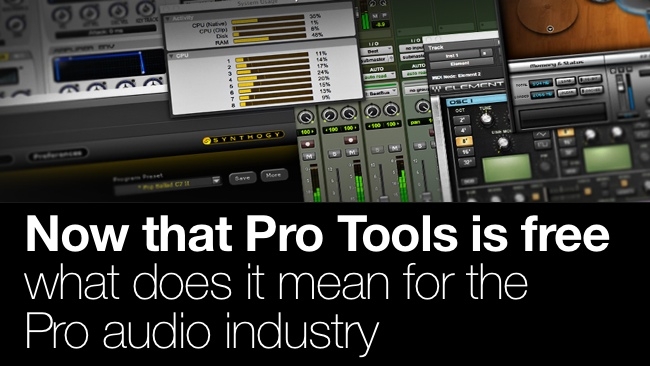
Task: Open the no group selector dropdown
Action: (417, 90)
